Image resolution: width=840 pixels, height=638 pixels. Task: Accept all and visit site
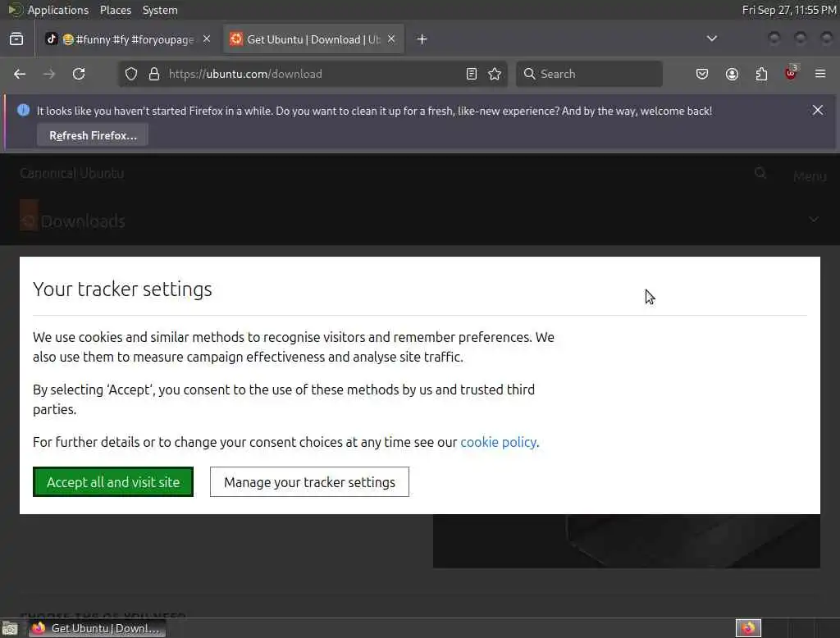(x=113, y=481)
